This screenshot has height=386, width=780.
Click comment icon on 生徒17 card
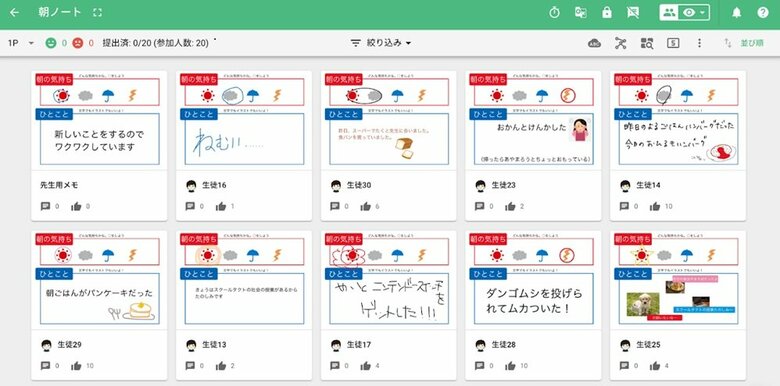click(x=335, y=366)
